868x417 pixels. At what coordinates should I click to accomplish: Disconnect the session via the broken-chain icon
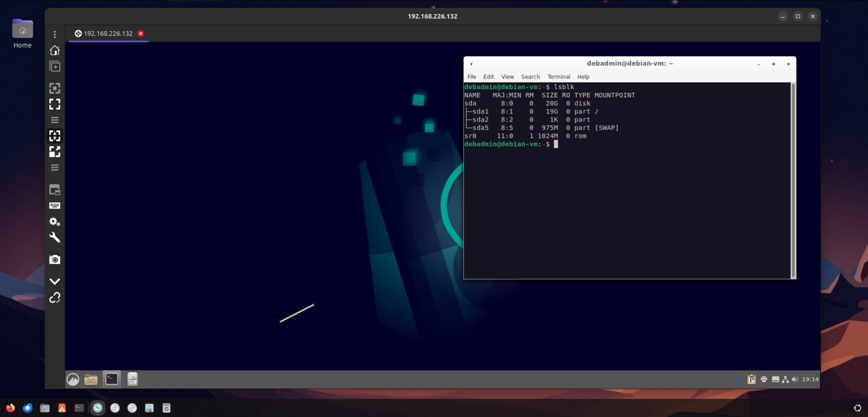(54, 298)
